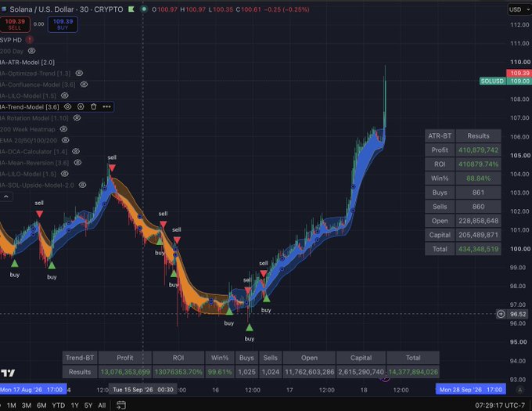Click the ATR-BT Win% value 88.84%
This screenshot has width=532, height=411.
[x=478, y=178]
